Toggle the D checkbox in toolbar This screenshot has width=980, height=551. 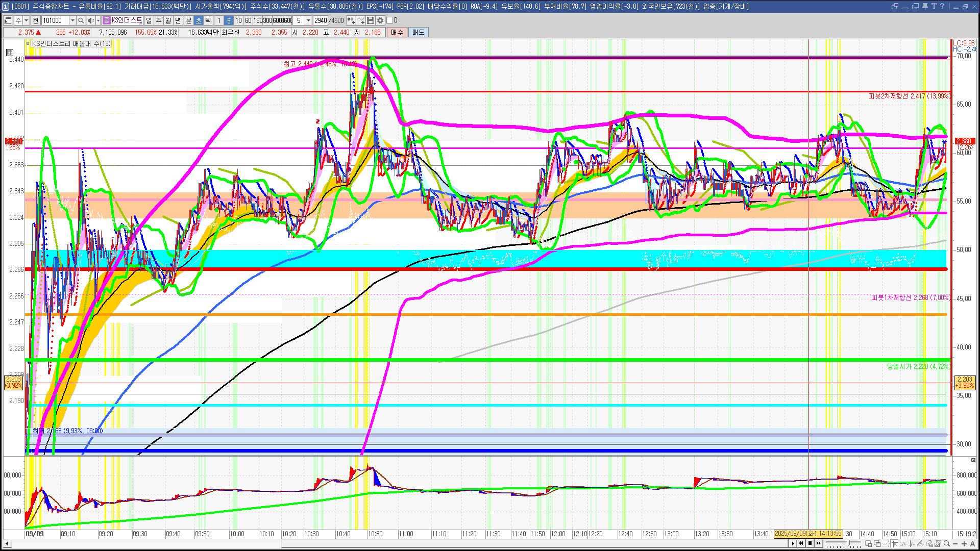390,20
